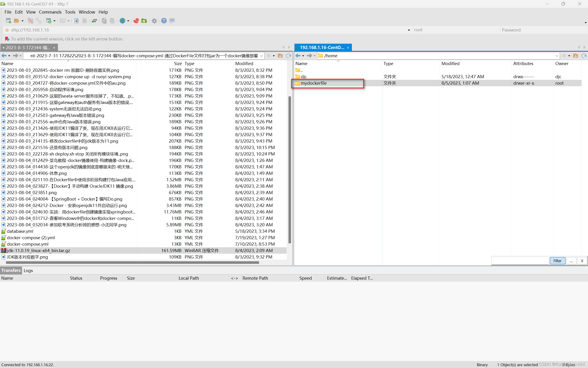Viewport: 588px width, 368px height.
Task: Click the Copy documents toolbar icon
Action: tap(104, 21)
